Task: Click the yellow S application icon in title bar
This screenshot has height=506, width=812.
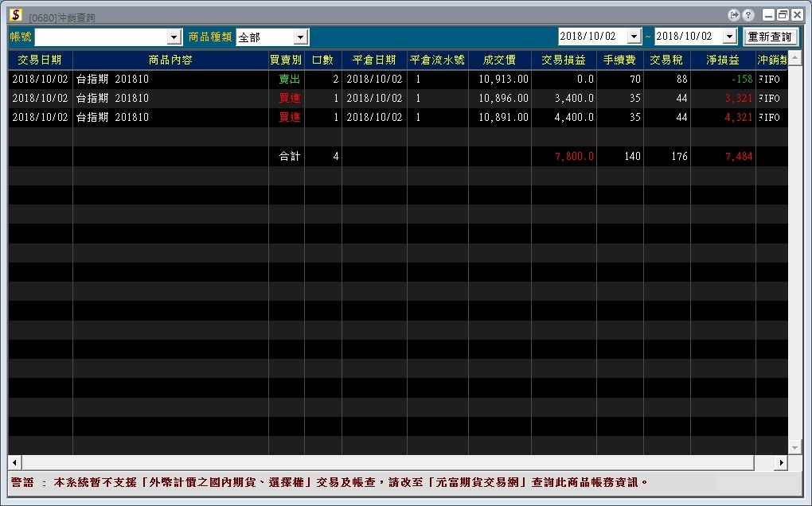Action: (16, 15)
